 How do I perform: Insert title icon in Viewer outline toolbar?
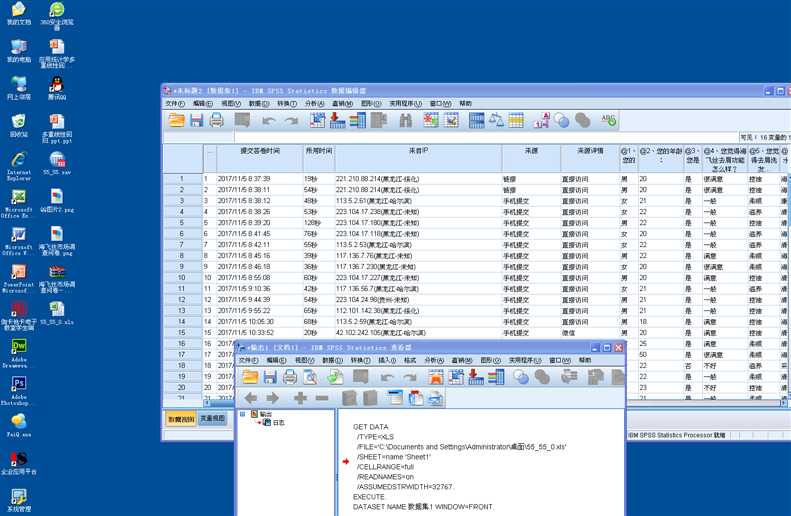click(416, 398)
